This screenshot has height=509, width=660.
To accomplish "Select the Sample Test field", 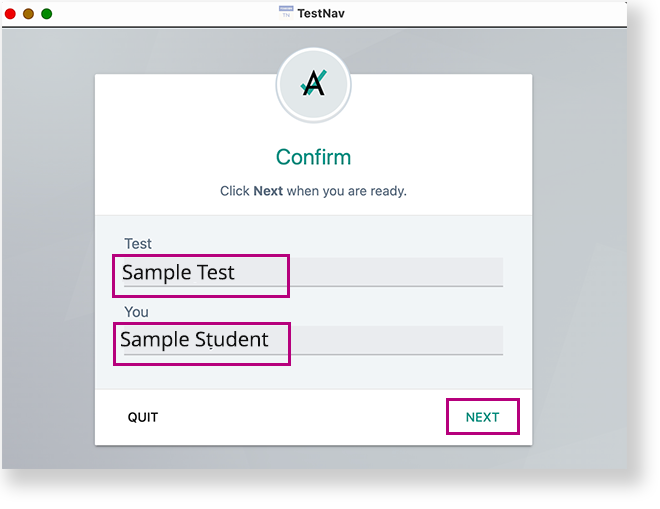I will [x=310, y=272].
